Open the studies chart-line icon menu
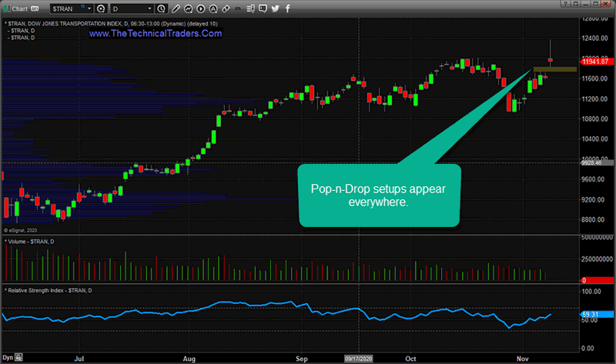 coord(188,8)
